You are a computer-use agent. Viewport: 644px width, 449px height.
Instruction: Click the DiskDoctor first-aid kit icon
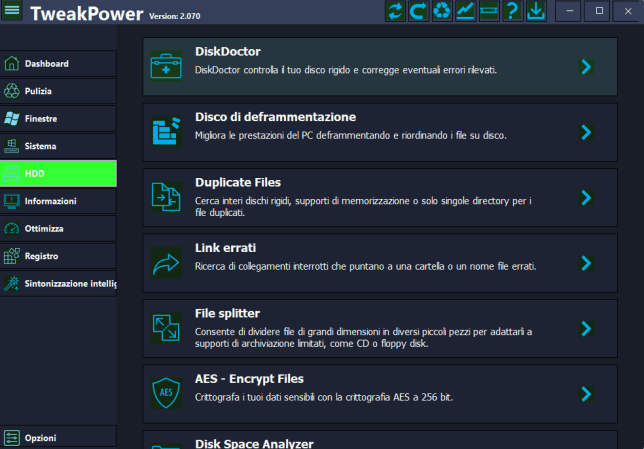coord(163,67)
